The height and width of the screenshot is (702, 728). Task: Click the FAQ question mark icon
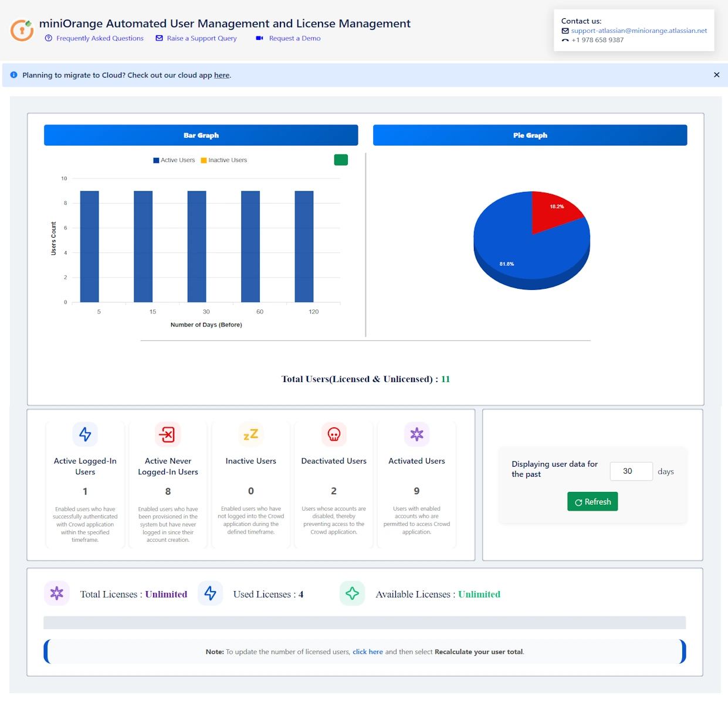point(48,38)
